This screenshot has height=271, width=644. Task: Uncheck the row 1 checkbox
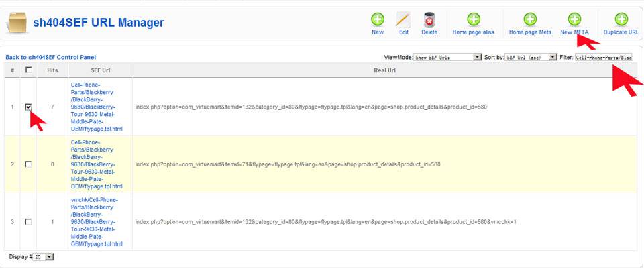28,107
